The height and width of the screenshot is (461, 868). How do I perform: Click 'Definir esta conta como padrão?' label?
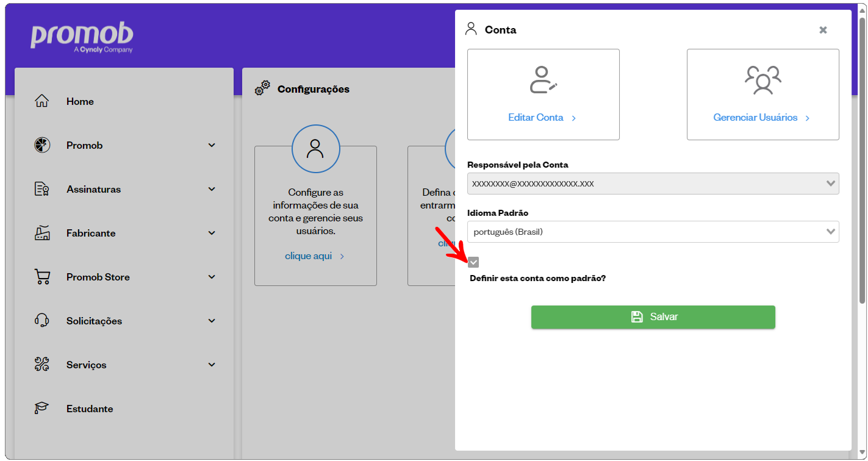coord(537,278)
